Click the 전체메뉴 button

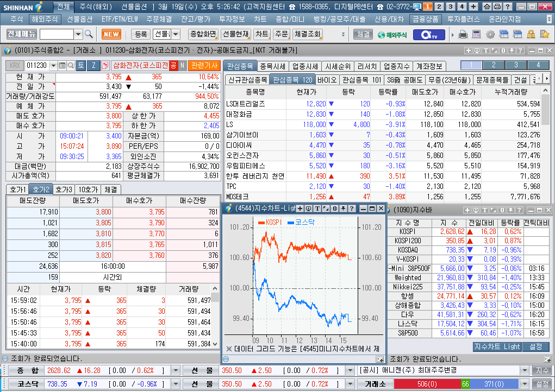[22, 34]
